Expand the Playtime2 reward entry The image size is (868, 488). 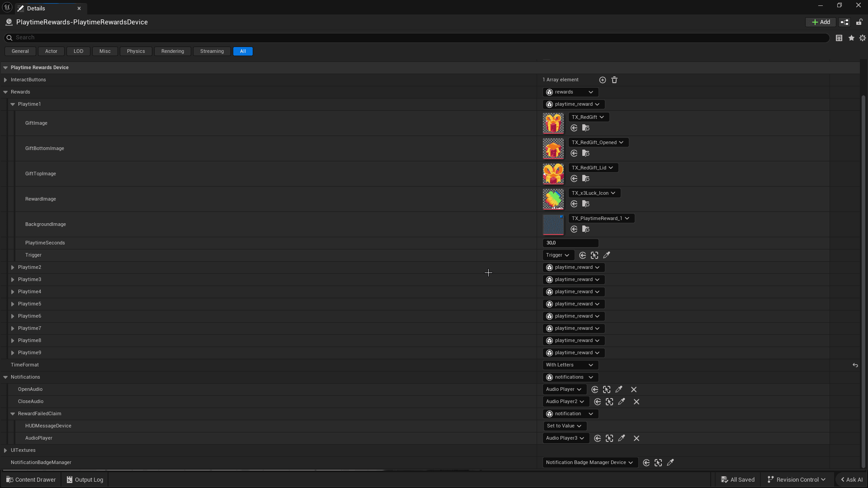click(x=13, y=267)
